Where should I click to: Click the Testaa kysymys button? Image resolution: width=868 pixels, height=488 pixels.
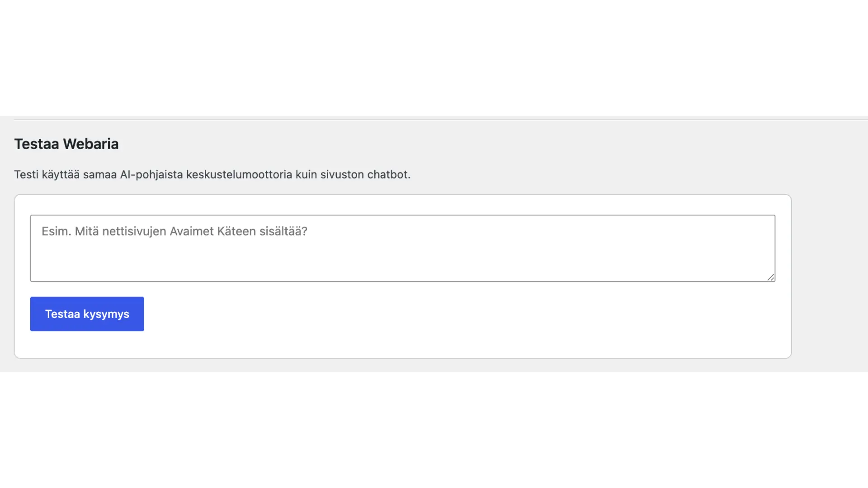pyautogui.click(x=87, y=314)
